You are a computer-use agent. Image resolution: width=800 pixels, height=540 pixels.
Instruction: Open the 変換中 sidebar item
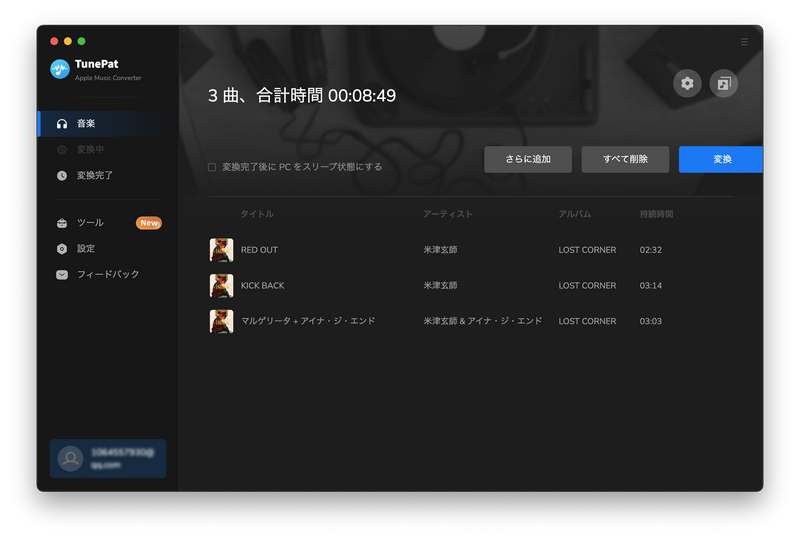coord(108,150)
